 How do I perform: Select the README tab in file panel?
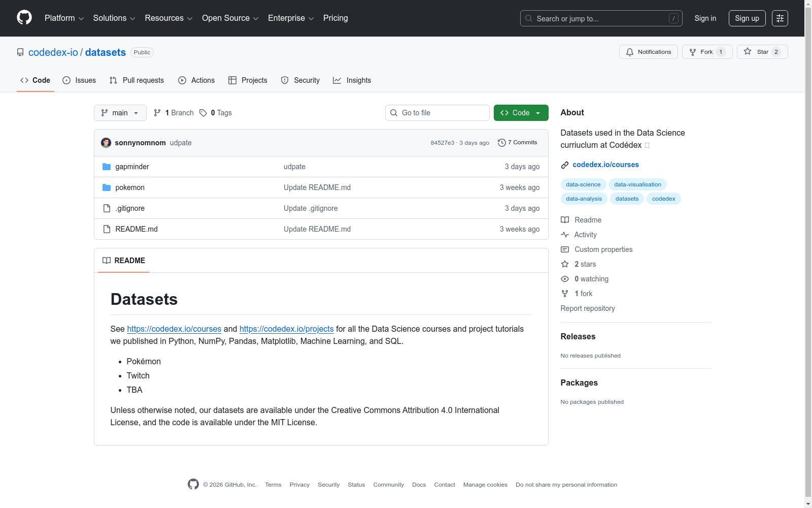click(x=124, y=261)
